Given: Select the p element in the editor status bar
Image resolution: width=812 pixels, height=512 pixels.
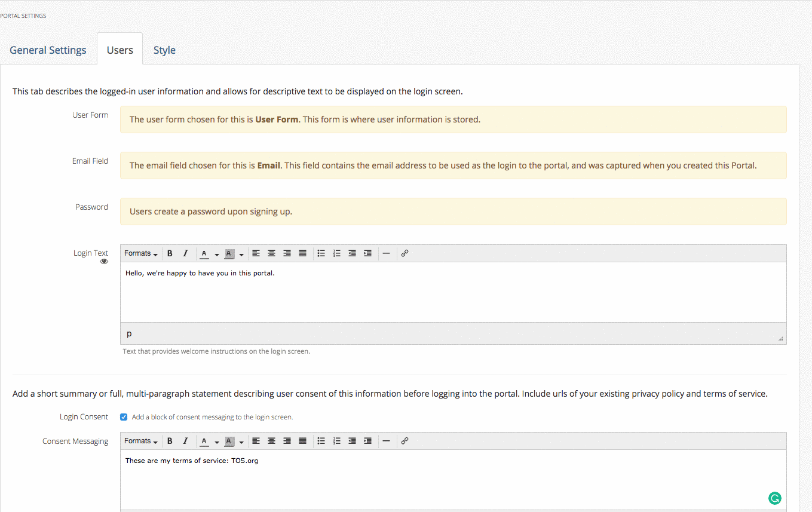Looking at the screenshot, I should [x=128, y=333].
